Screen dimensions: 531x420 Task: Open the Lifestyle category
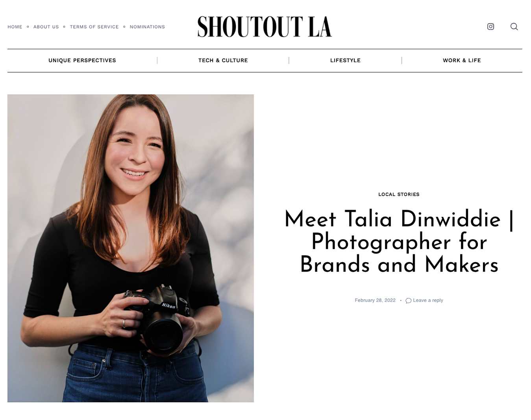pos(345,60)
